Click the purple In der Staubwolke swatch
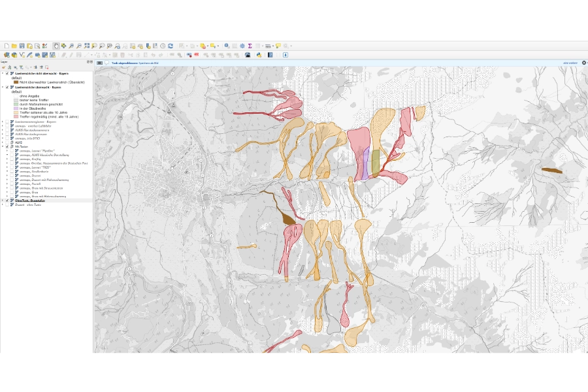This screenshot has height=392, width=588. (16, 108)
